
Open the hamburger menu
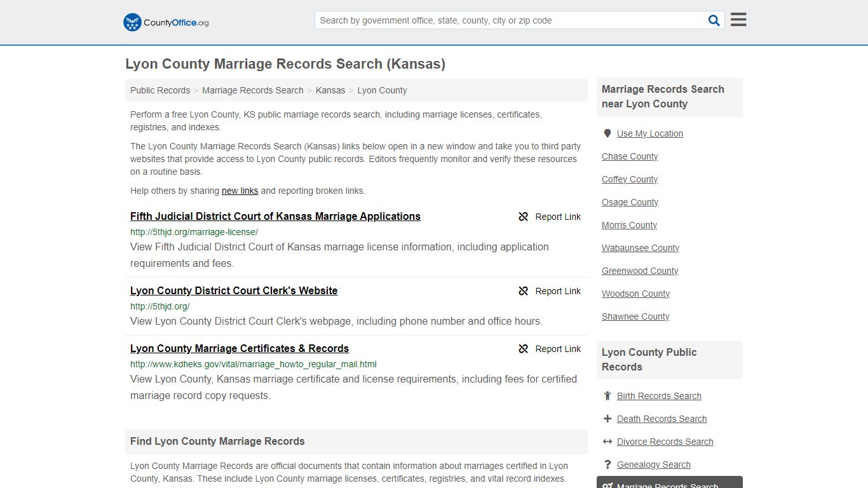738,20
